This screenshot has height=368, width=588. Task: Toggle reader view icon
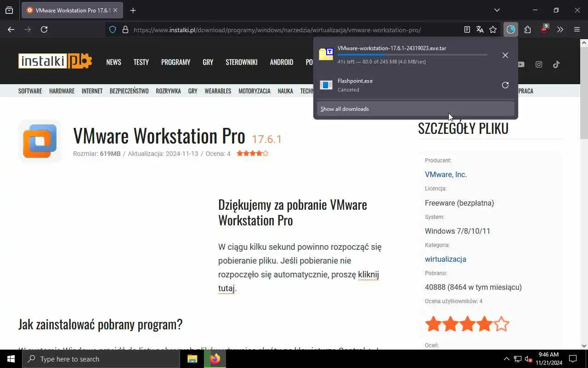pyautogui.click(x=467, y=29)
